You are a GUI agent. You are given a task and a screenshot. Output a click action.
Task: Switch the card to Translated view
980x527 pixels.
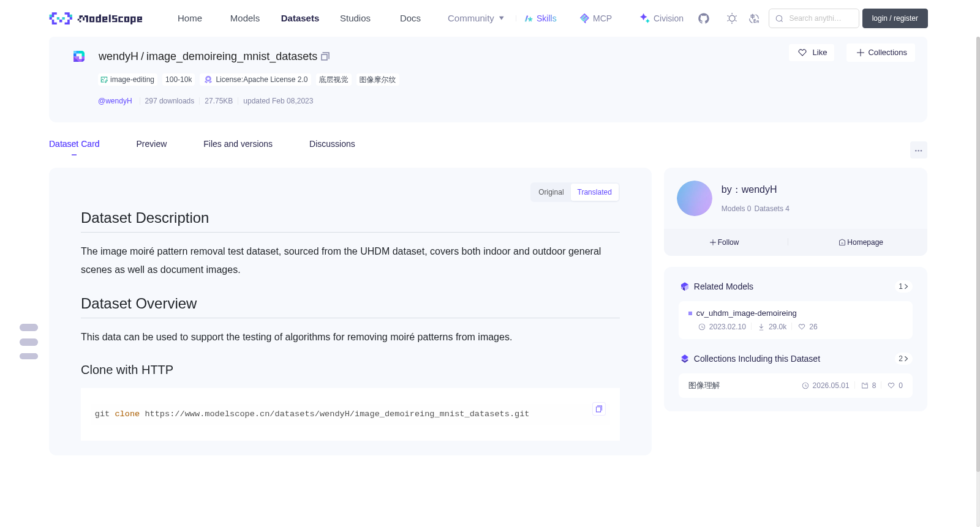tap(595, 192)
